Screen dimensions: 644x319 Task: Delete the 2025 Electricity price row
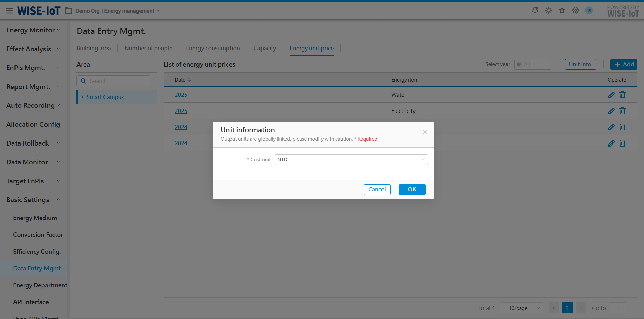click(x=622, y=111)
